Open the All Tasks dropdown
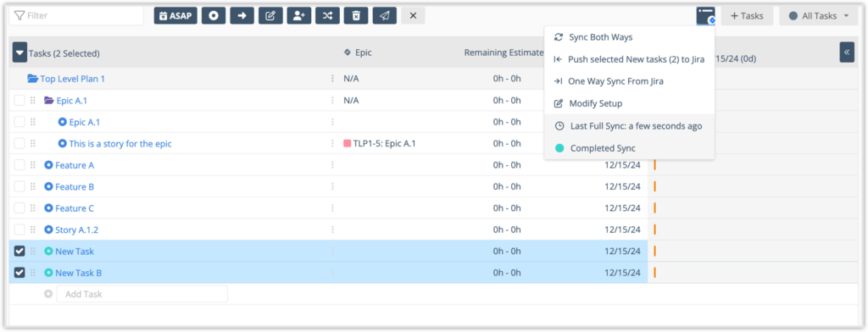Image resolution: width=868 pixels, height=332 pixels. 819,16
